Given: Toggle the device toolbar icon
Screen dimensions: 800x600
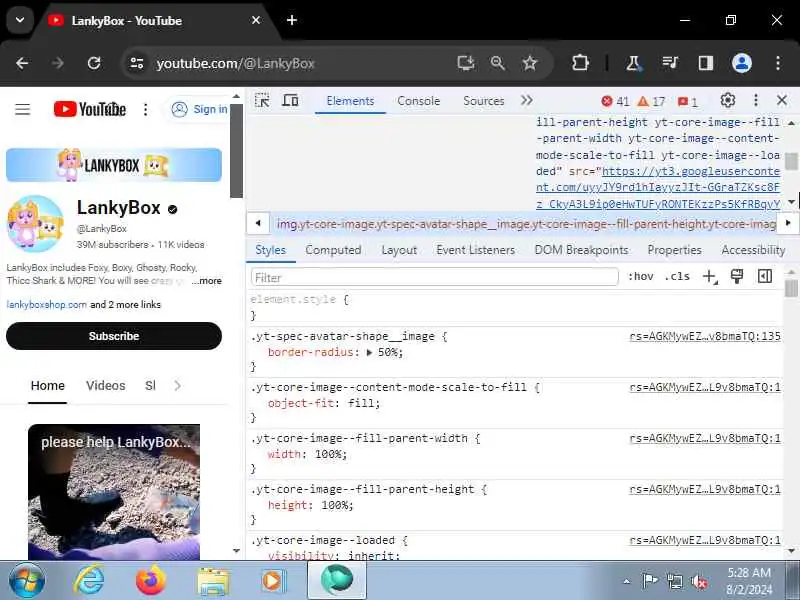Looking at the screenshot, I should tap(290, 101).
